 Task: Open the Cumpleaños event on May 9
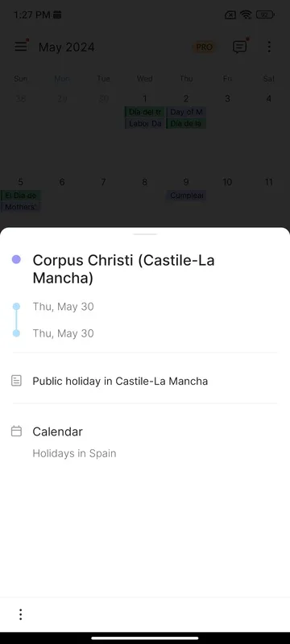point(186,196)
